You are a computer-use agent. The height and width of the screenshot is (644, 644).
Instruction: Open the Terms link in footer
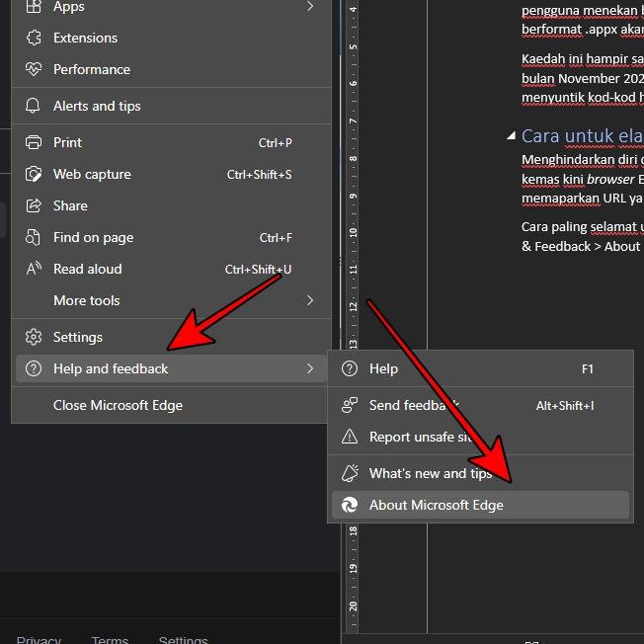110,639
